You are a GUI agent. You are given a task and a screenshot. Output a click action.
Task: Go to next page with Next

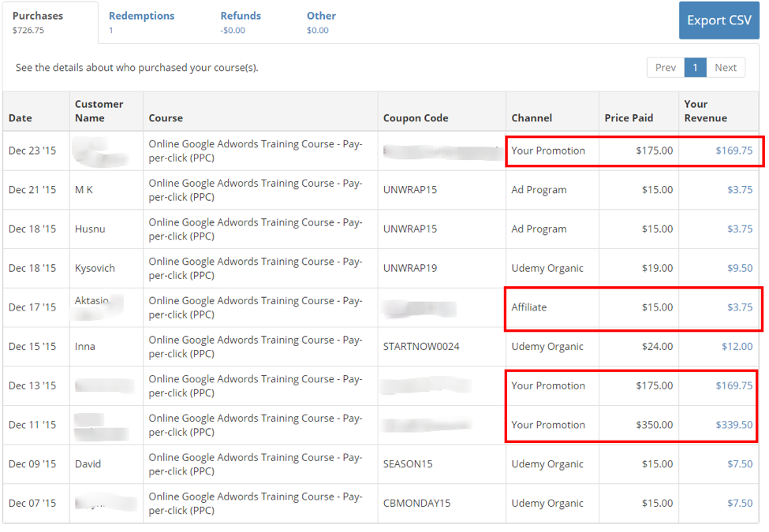point(725,68)
